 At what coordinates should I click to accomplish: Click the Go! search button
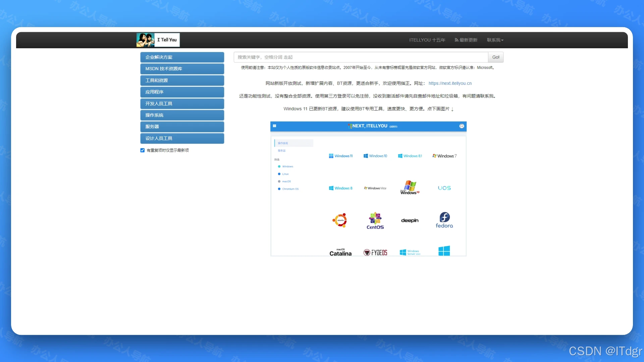496,57
